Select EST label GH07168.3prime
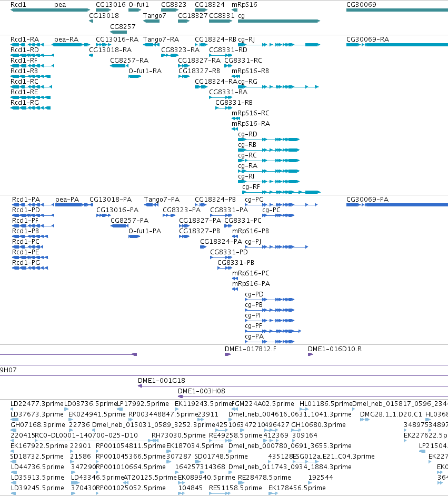 point(37,424)
